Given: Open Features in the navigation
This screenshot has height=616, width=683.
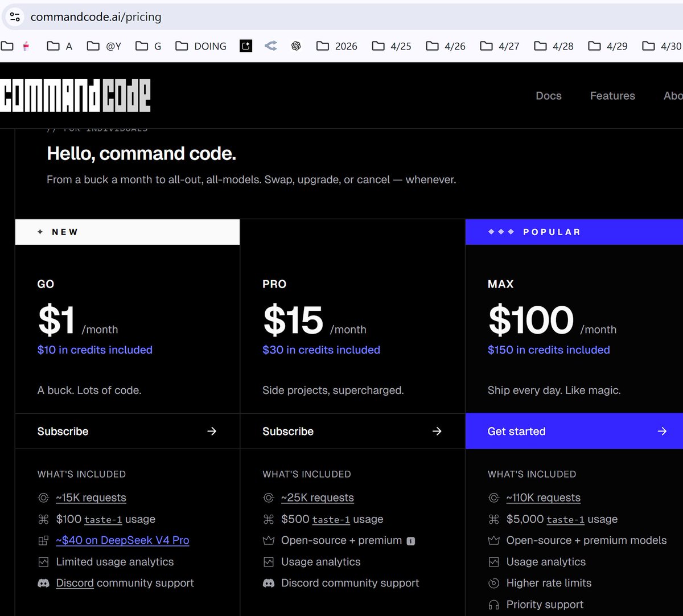Looking at the screenshot, I should point(612,96).
